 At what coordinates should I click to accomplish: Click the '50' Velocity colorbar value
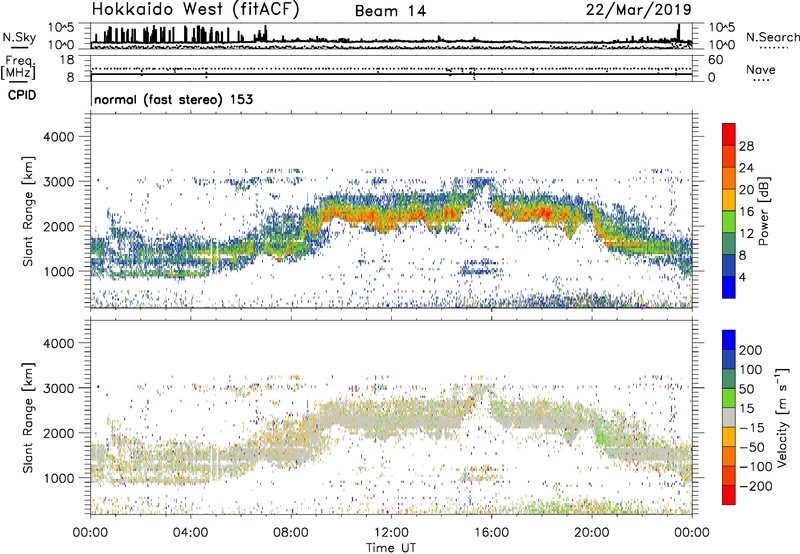(x=746, y=389)
